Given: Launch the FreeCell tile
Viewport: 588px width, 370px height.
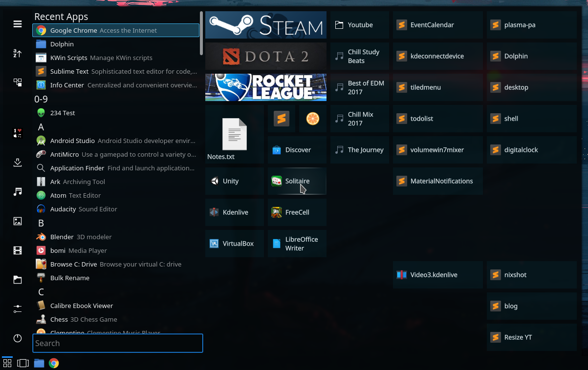Looking at the screenshot, I should tap(297, 212).
